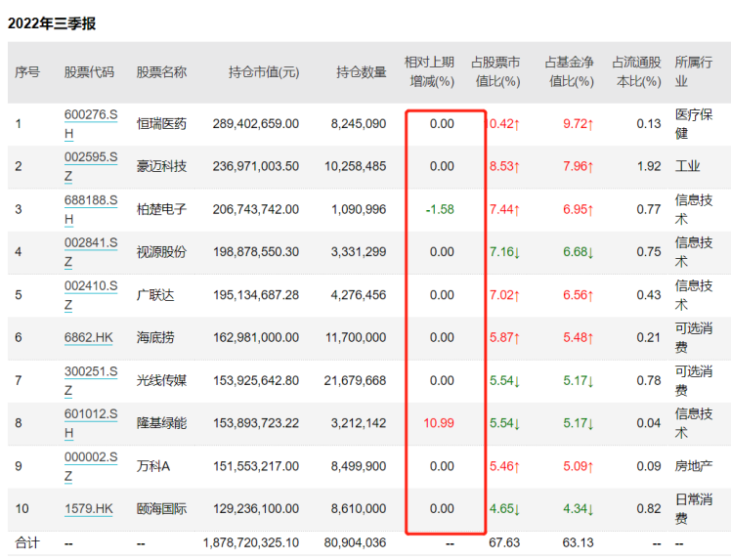Click the 股票名称 column header
The width and height of the screenshot is (731, 560).
(161, 72)
